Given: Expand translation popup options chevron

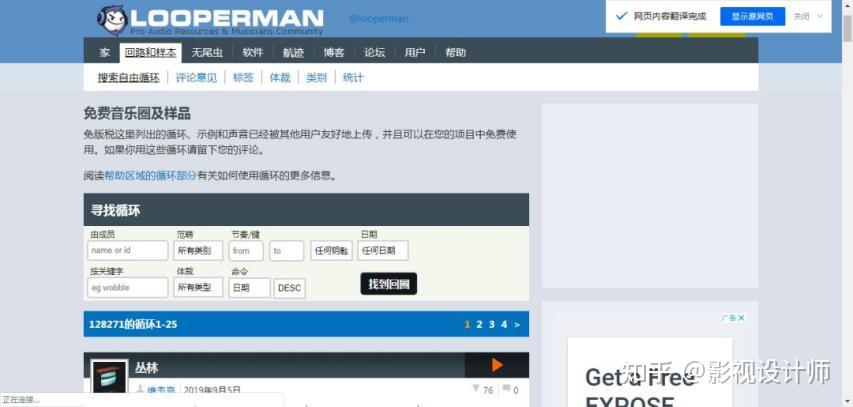Looking at the screenshot, I should [820, 16].
